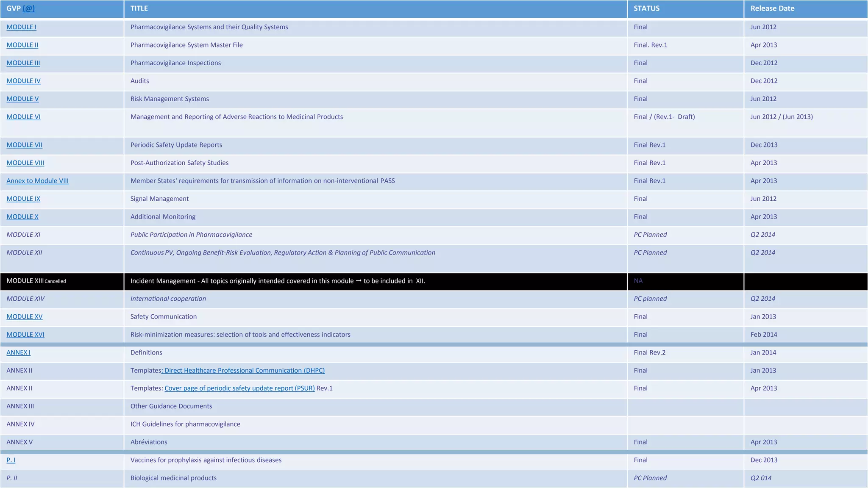The image size is (868, 488).
Task: Follow the MODULE IX link
Action: point(23,199)
